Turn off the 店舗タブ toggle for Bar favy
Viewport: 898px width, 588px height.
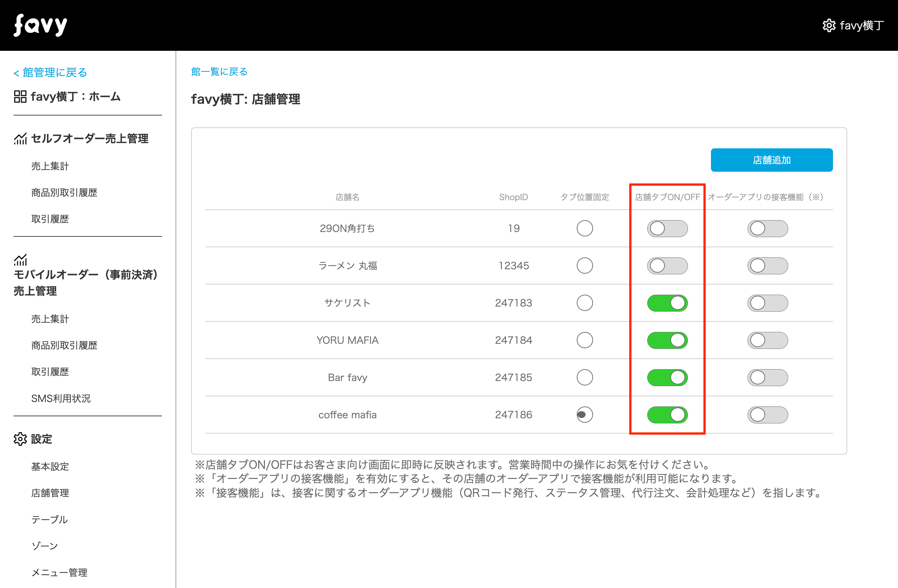click(667, 377)
